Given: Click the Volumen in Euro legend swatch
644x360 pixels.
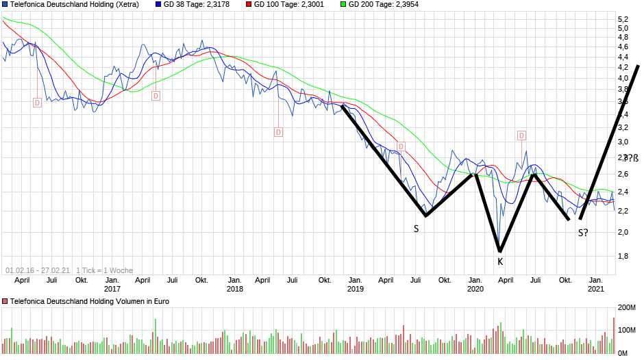Looking at the screenshot, I should point(5,301).
